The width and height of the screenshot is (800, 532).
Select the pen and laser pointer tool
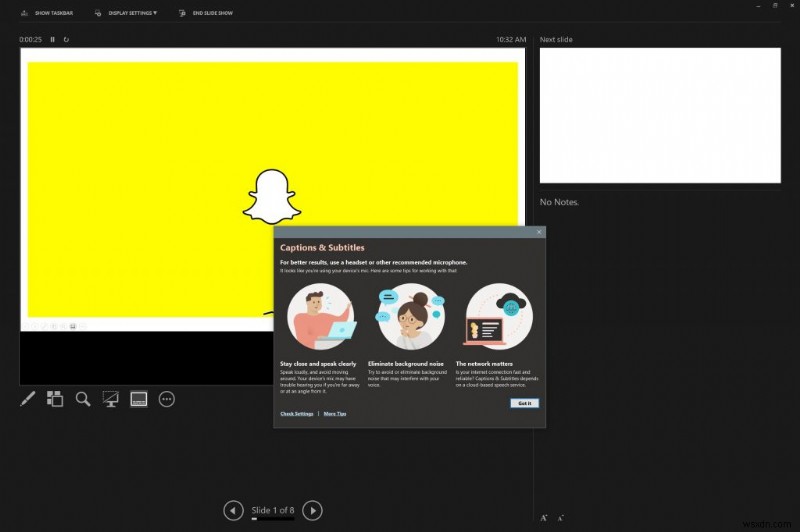click(x=28, y=399)
